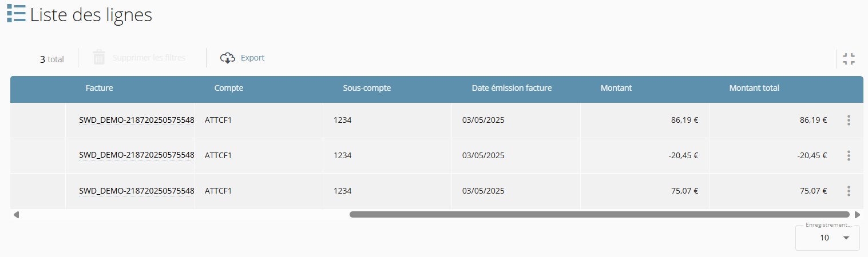Open the records-per-page dropdown showing 10

click(827, 238)
